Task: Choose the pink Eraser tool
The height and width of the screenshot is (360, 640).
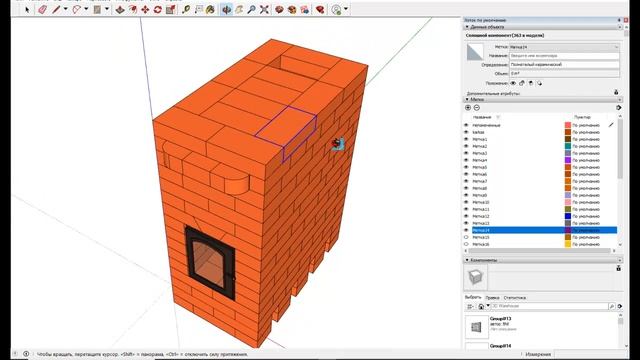Action: (42, 9)
